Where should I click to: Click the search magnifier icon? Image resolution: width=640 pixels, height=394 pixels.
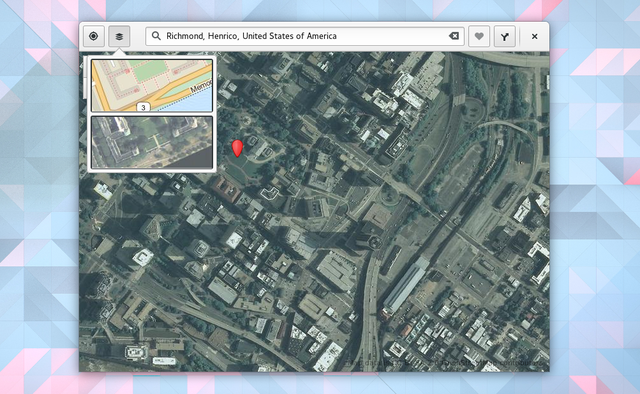click(x=156, y=36)
